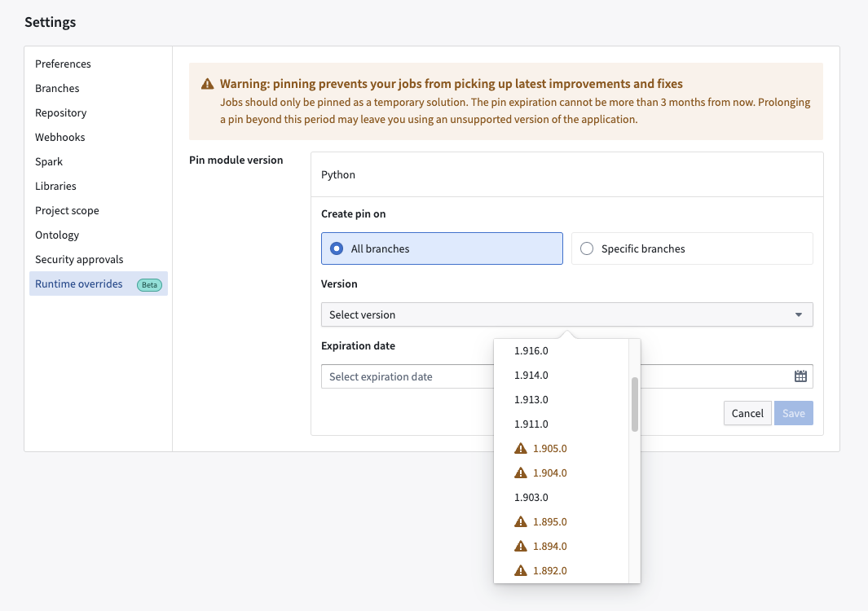Screen dimensions: 868x611
Task: Click the warning triangle in the pinning banner
Action: [208, 84]
